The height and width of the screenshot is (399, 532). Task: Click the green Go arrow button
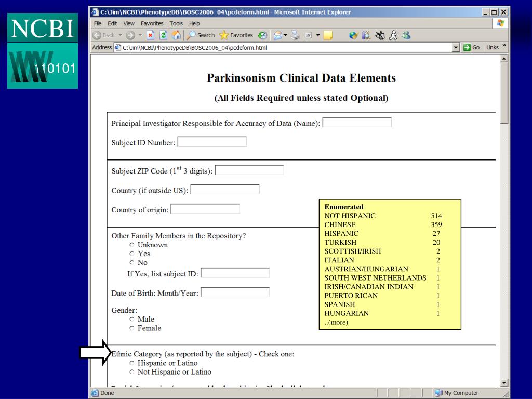click(467, 47)
